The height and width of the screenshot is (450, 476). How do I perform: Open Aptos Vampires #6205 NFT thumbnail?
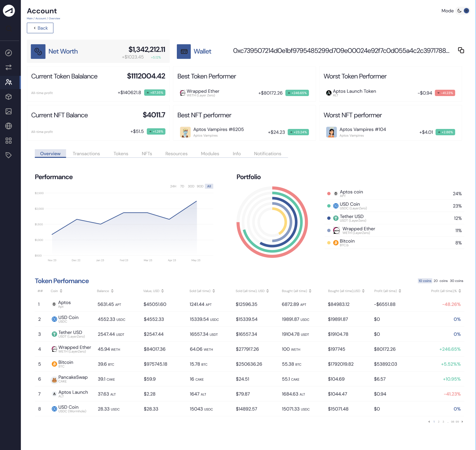coord(185,132)
